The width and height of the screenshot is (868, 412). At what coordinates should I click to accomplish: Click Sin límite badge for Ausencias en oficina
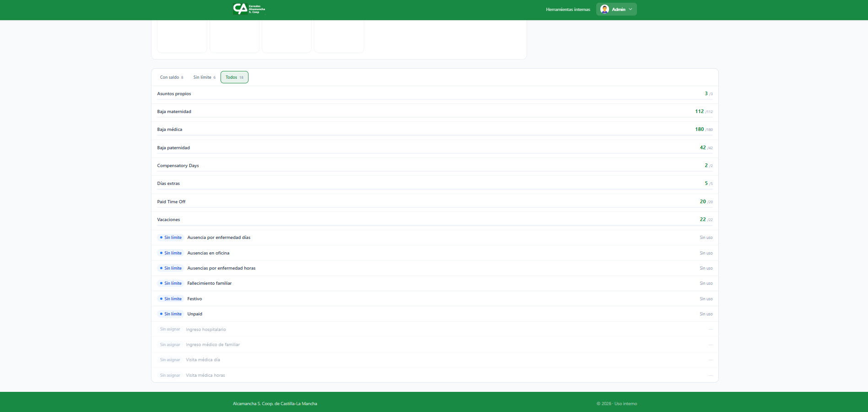(171, 253)
